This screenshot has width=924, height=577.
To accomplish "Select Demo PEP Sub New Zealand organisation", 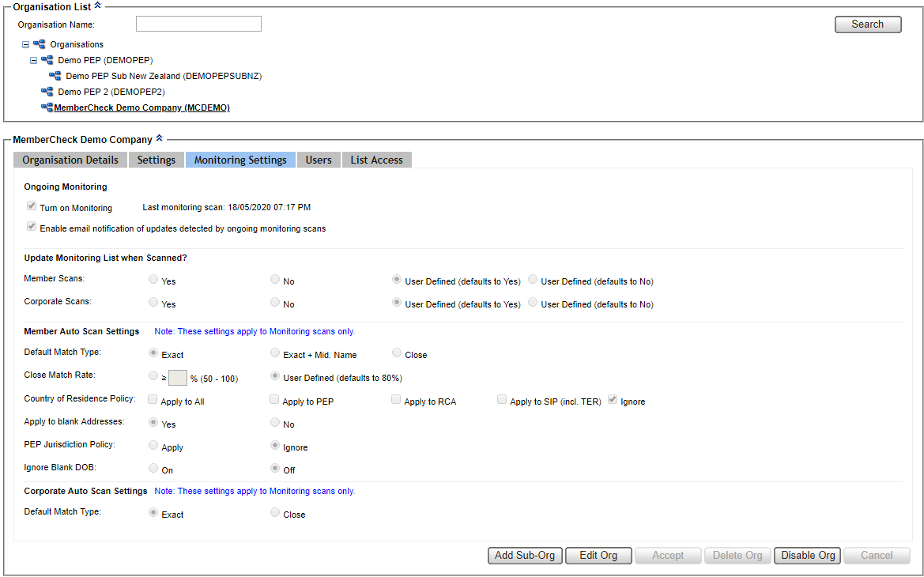I will 164,76.
